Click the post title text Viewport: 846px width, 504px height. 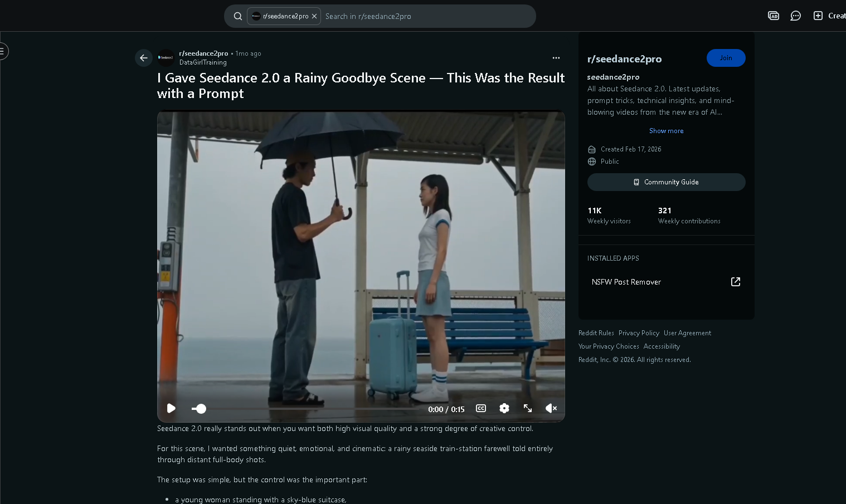[x=361, y=86]
